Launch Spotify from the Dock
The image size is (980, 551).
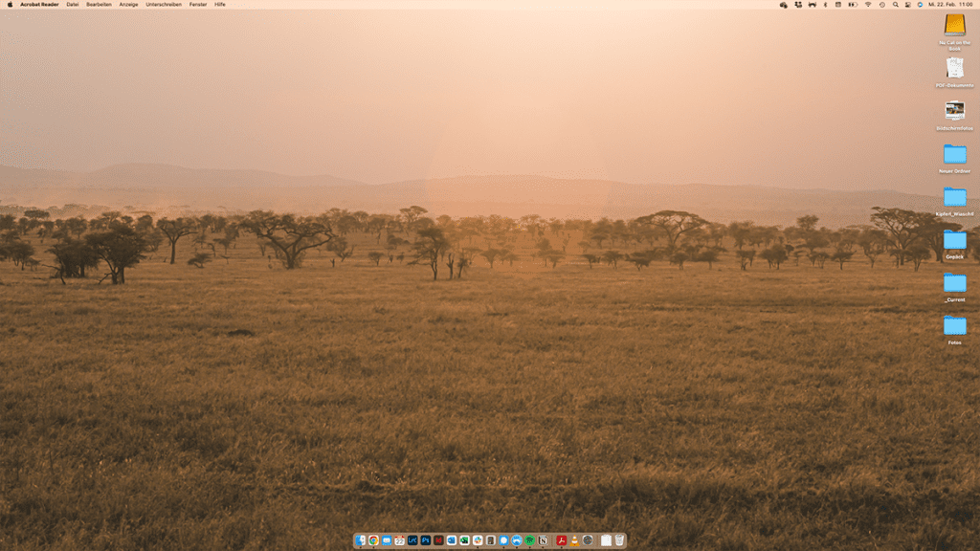coord(529,540)
